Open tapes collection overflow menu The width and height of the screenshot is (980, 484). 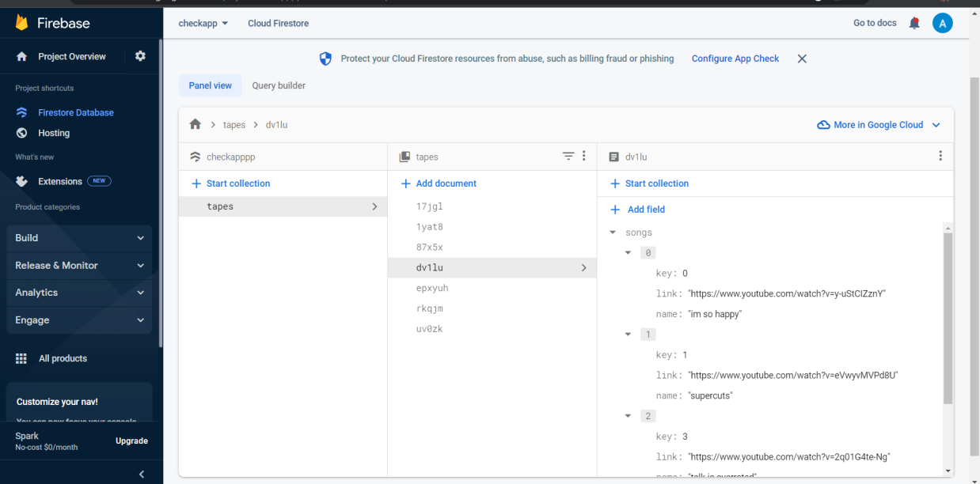[584, 157]
